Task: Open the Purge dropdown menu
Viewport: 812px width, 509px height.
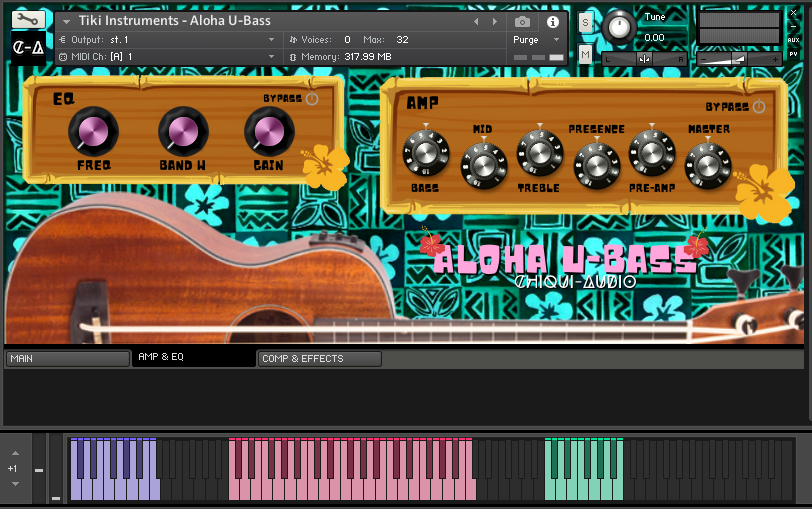Action: pyautogui.click(x=538, y=40)
